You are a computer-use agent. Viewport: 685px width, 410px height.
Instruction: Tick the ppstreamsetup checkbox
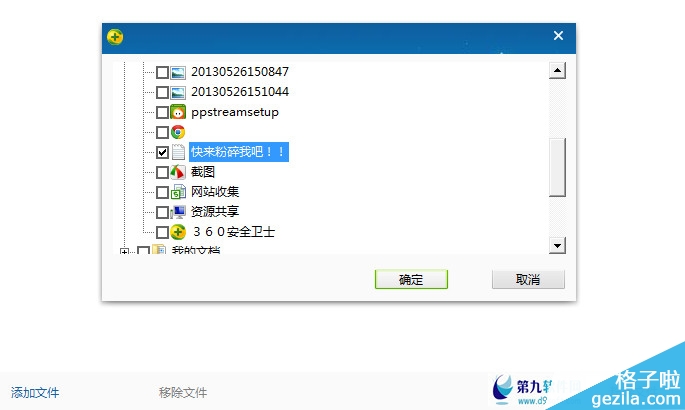(x=162, y=112)
